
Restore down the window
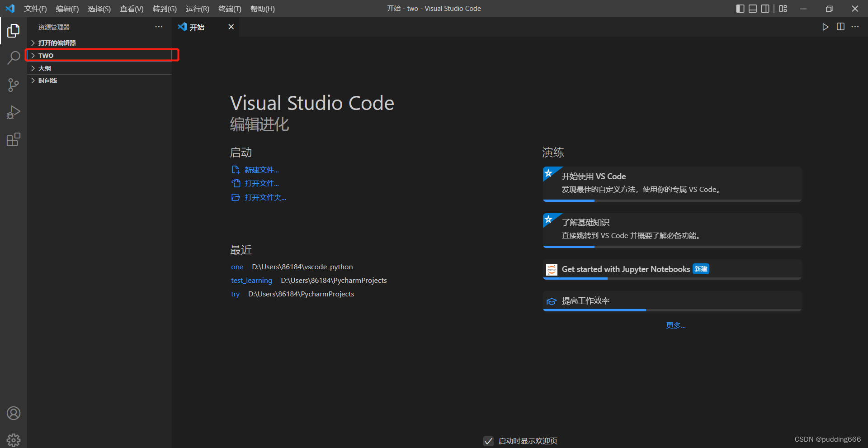pos(829,9)
